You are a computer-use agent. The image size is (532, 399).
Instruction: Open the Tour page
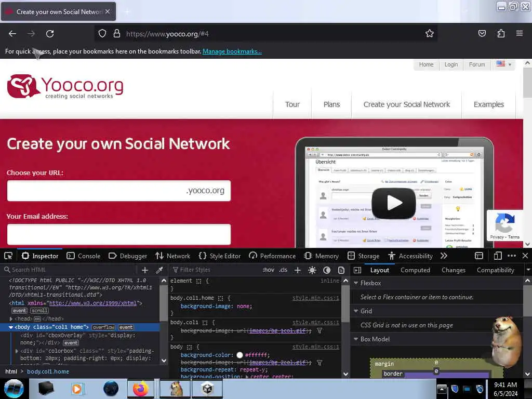coord(292,104)
